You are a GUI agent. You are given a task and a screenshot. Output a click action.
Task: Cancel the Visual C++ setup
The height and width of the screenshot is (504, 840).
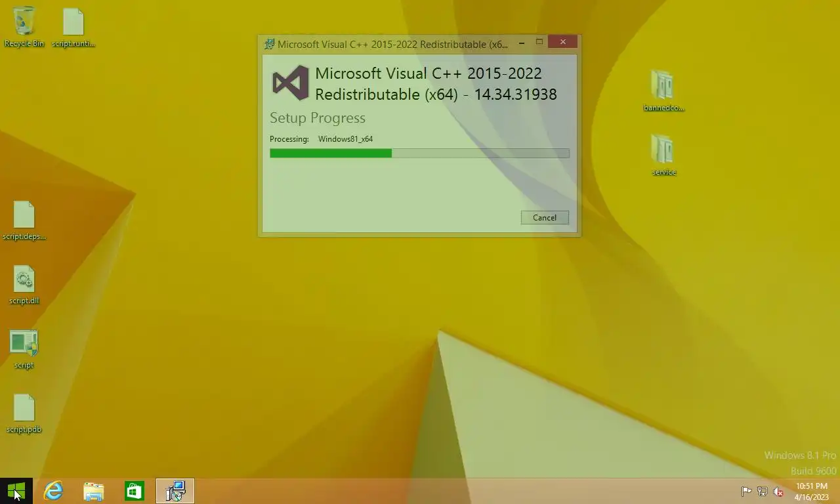tap(545, 218)
